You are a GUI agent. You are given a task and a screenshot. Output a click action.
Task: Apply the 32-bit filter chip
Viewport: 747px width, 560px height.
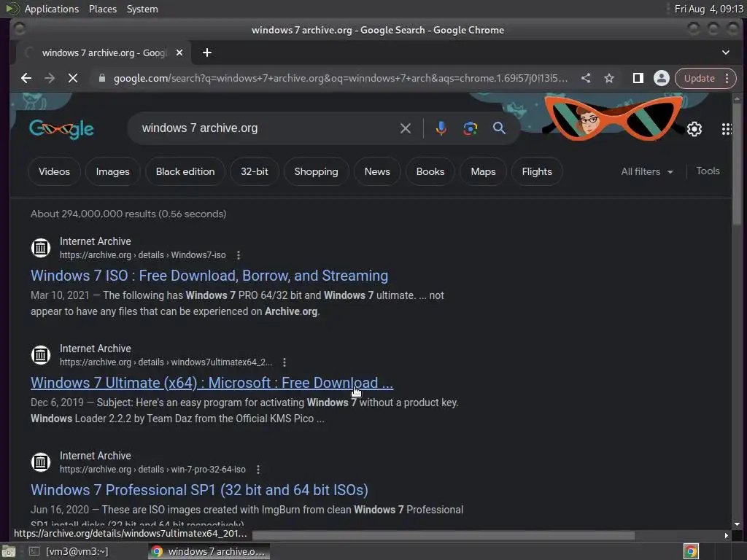click(254, 171)
